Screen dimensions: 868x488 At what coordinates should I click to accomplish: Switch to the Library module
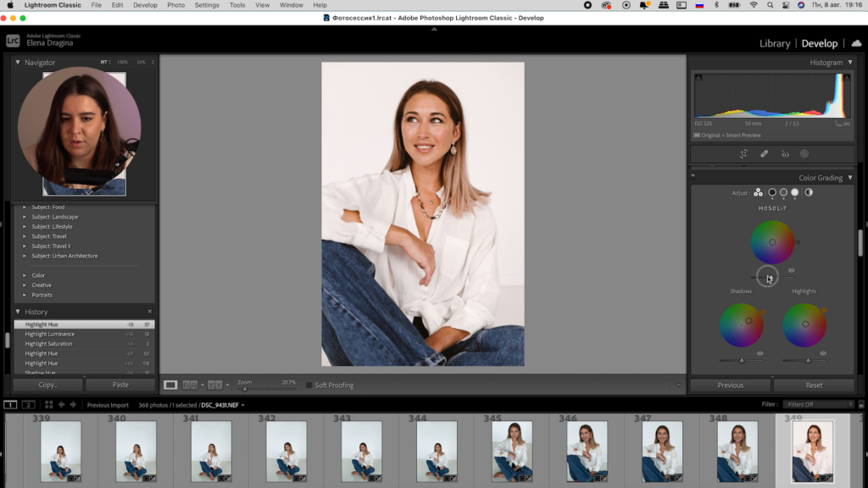pos(774,43)
